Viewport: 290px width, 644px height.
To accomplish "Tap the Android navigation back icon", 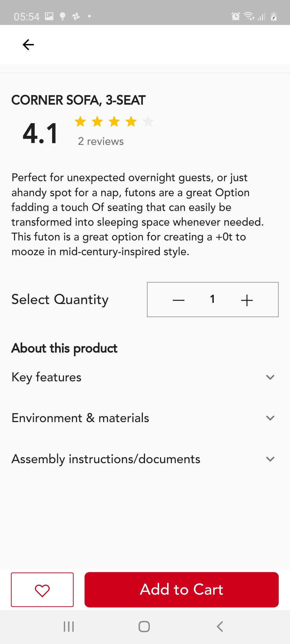I will (x=220, y=627).
